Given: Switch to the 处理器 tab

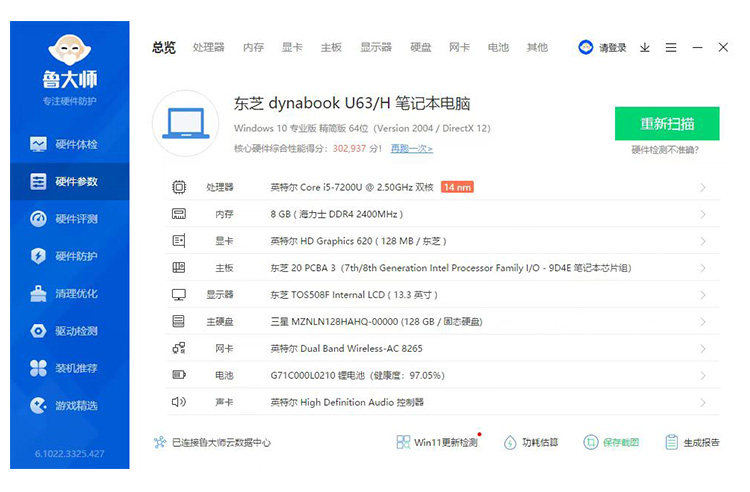Looking at the screenshot, I should coord(209,47).
